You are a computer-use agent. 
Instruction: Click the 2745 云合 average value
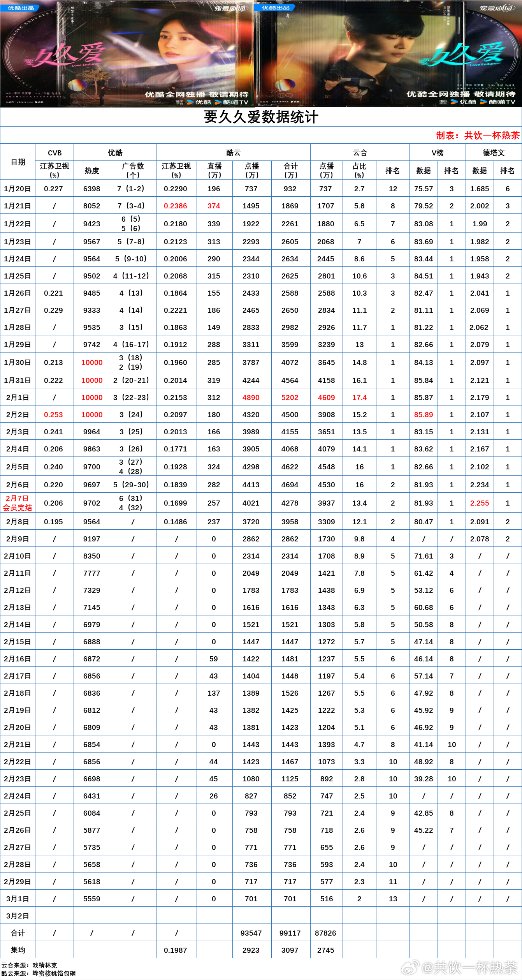pyautogui.click(x=326, y=950)
